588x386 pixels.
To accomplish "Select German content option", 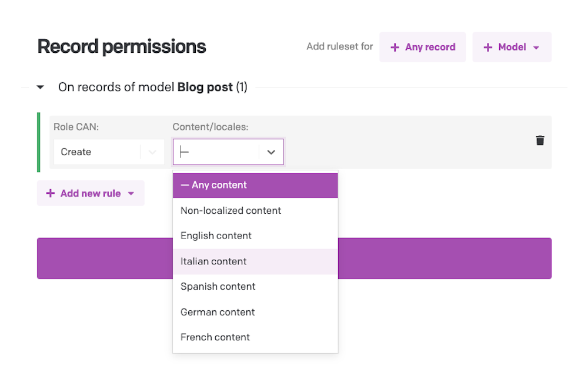I will coord(255,312).
